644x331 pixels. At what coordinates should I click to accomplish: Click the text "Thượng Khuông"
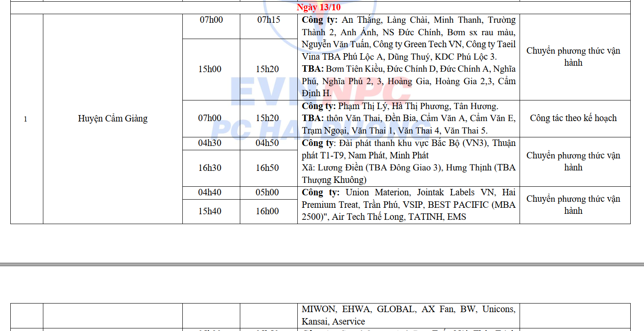(x=333, y=180)
